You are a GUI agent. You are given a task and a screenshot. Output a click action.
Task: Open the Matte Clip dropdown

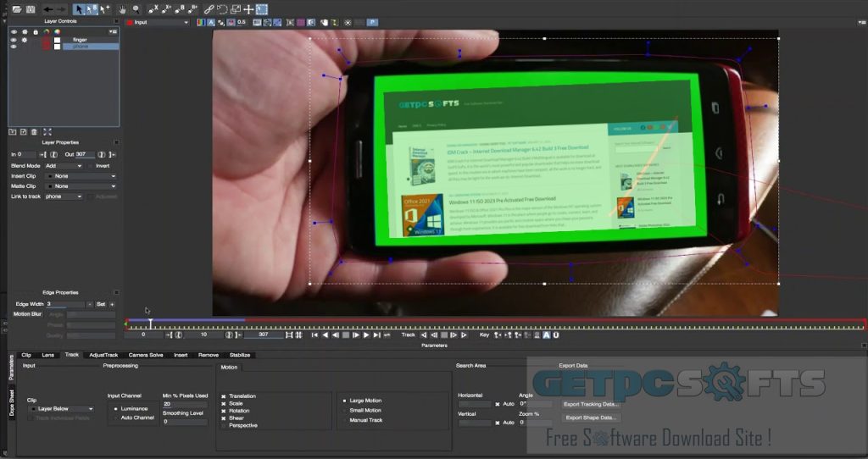81,186
